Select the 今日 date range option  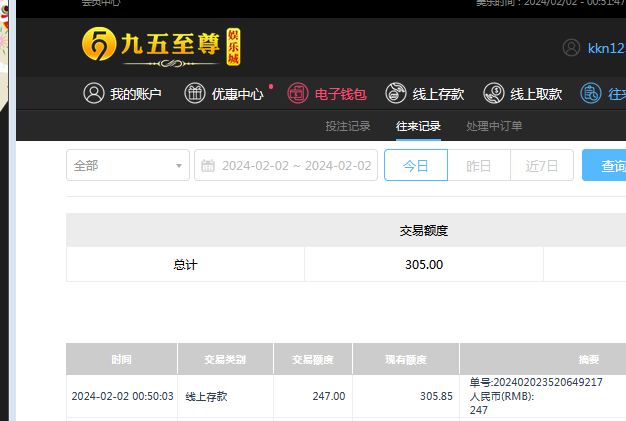pos(415,166)
